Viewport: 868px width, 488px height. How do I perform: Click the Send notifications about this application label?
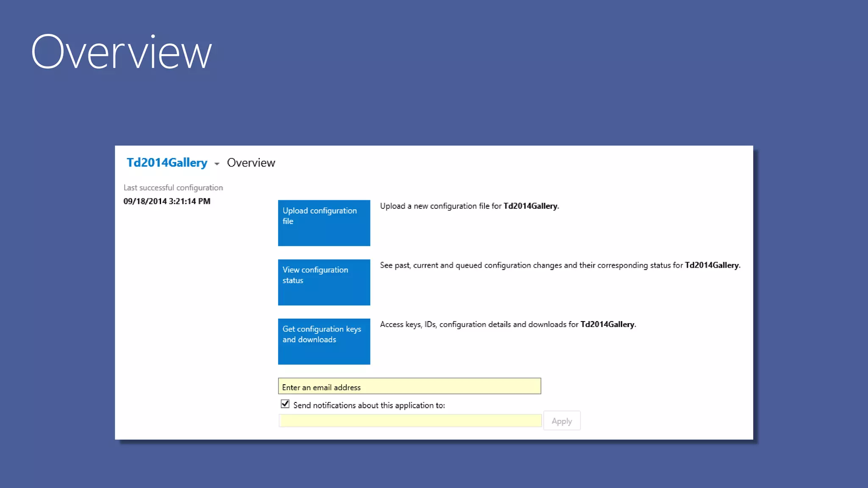pyautogui.click(x=369, y=405)
